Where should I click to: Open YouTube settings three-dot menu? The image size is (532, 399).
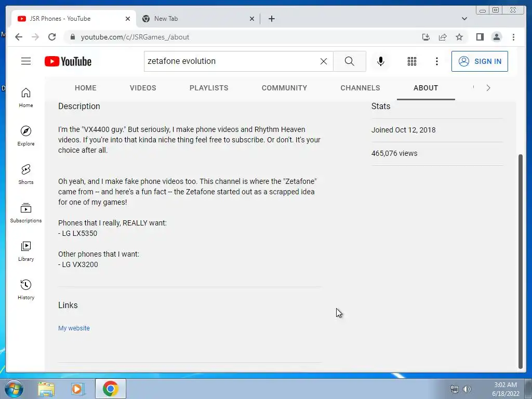[x=437, y=61]
